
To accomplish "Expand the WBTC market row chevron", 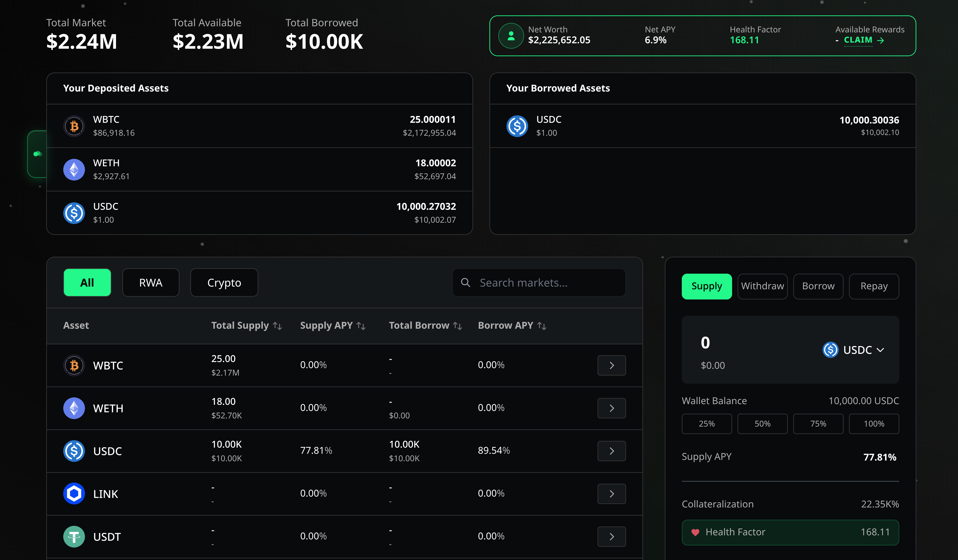I will point(611,365).
